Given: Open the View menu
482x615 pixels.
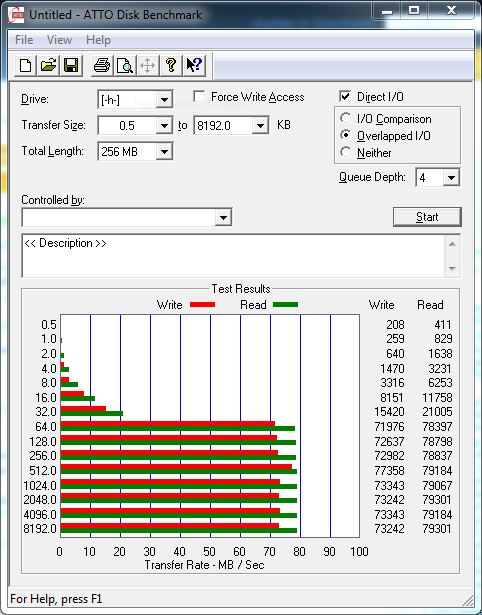Looking at the screenshot, I should tap(59, 40).
